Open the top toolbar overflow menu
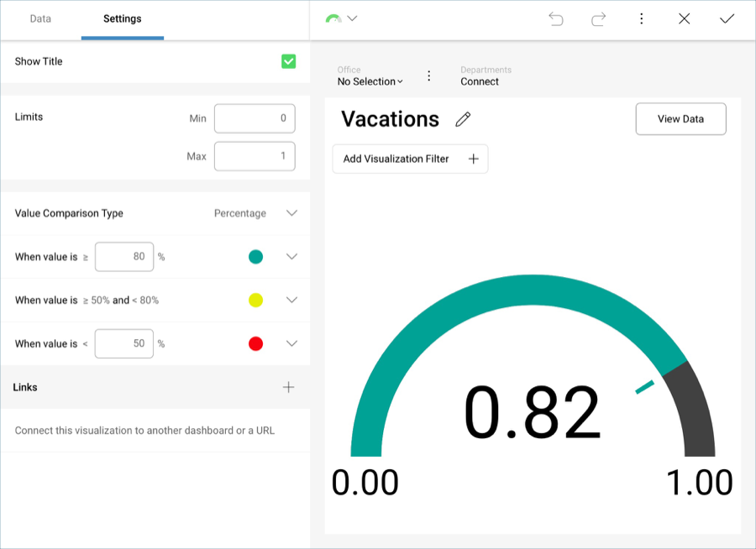Screen dimensions: 756x549 (x=641, y=18)
